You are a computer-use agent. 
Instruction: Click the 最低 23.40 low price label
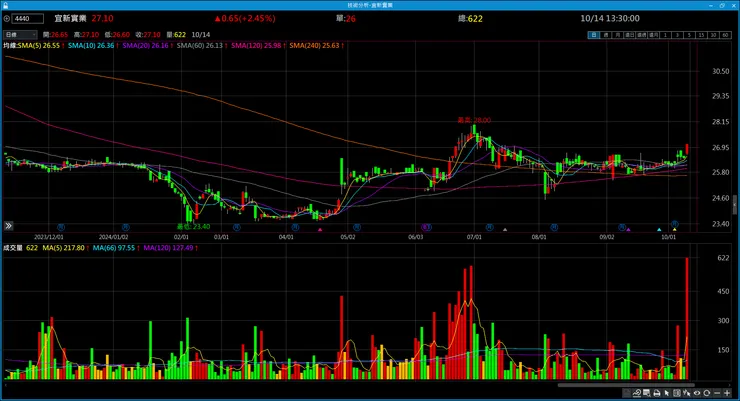click(x=193, y=227)
